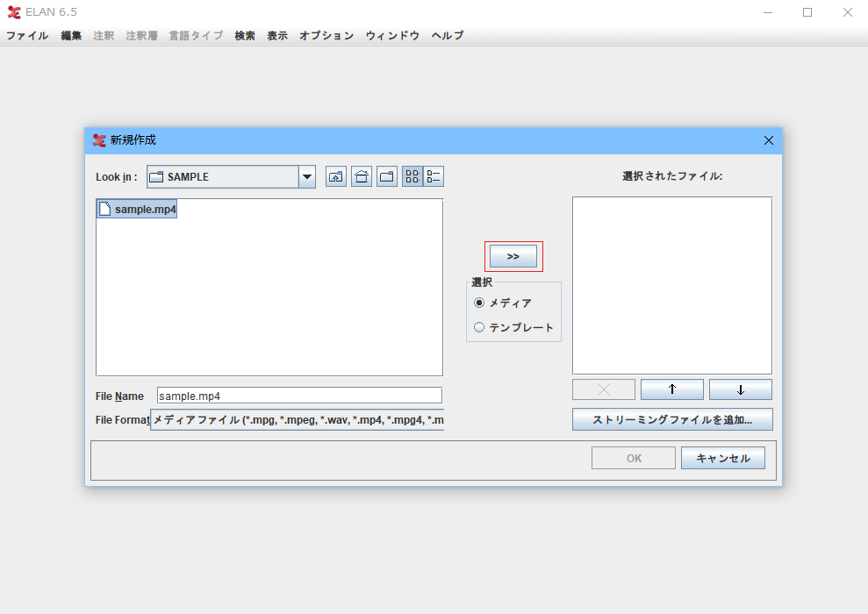Move selected file down with arrow button
868x614 pixels.
coord(740,389)
